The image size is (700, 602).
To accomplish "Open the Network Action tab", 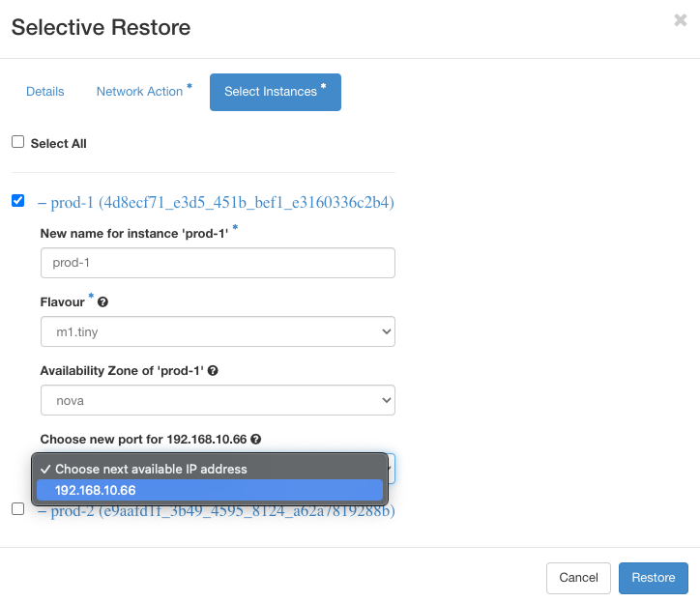I will [x=140, y=92].
